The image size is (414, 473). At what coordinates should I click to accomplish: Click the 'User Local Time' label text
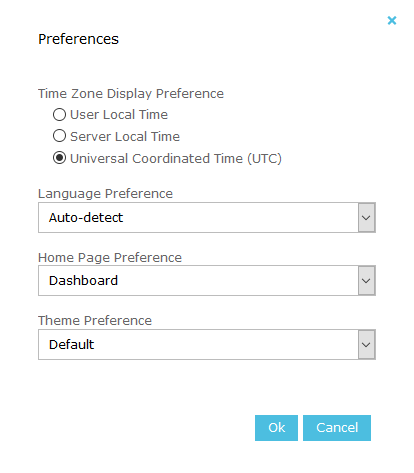click(x=119, y=114)
